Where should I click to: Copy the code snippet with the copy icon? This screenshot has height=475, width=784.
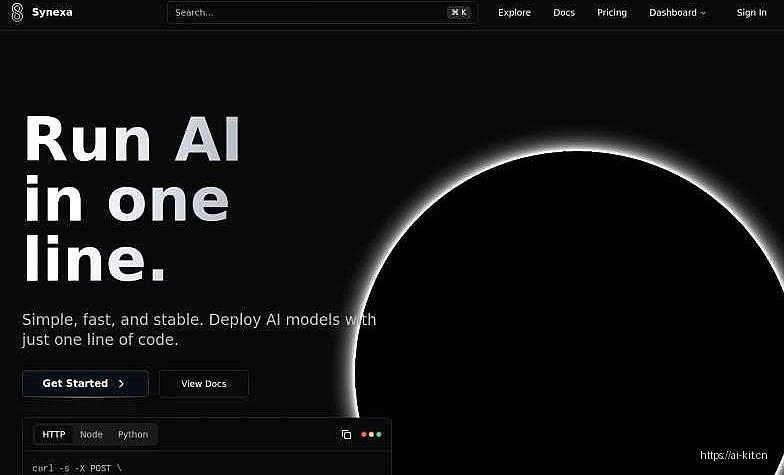click(x=346, y=435)
